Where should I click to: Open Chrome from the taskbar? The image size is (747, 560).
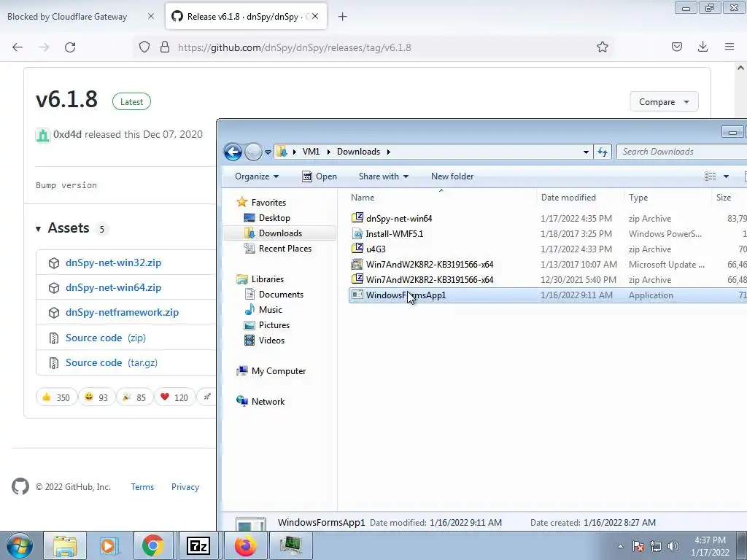[153, 545]
